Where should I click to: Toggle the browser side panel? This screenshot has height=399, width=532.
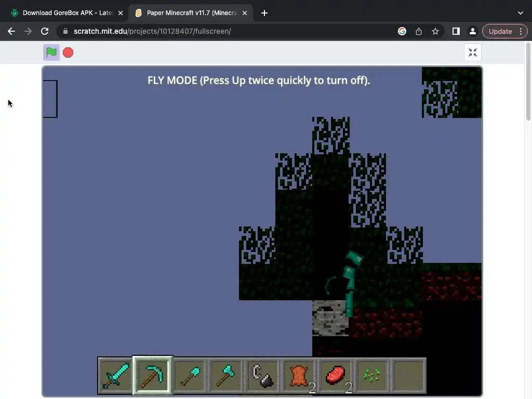[x=456, y=31]
